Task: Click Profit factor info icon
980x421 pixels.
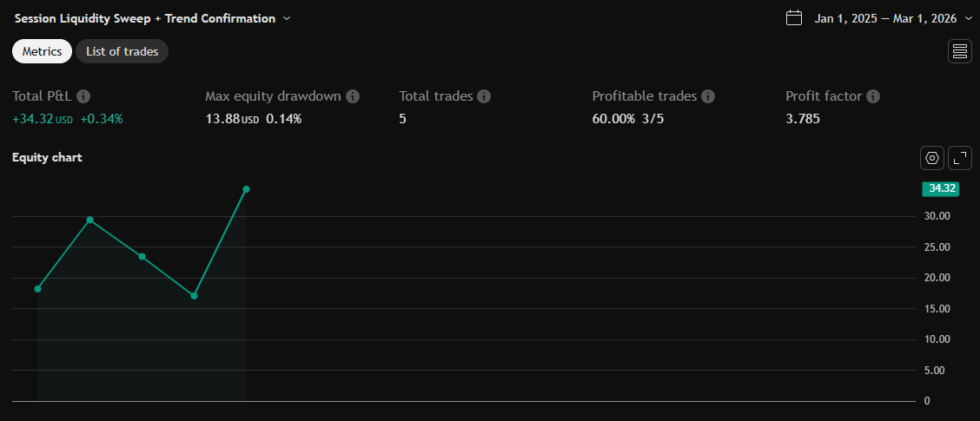Action: tap(873, 96)
